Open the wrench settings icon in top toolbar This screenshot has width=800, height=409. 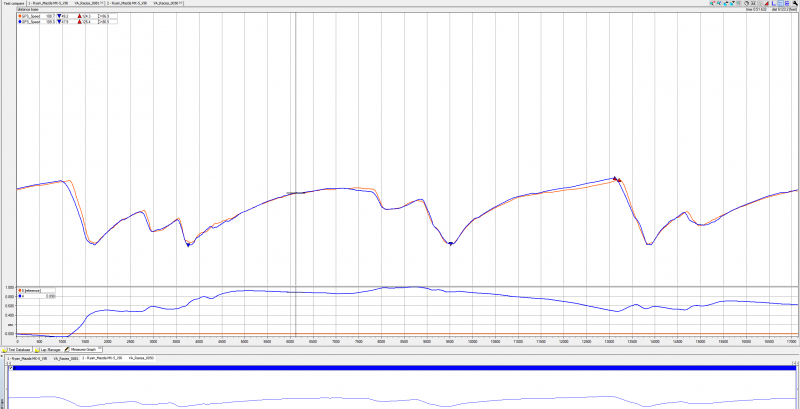795,3
